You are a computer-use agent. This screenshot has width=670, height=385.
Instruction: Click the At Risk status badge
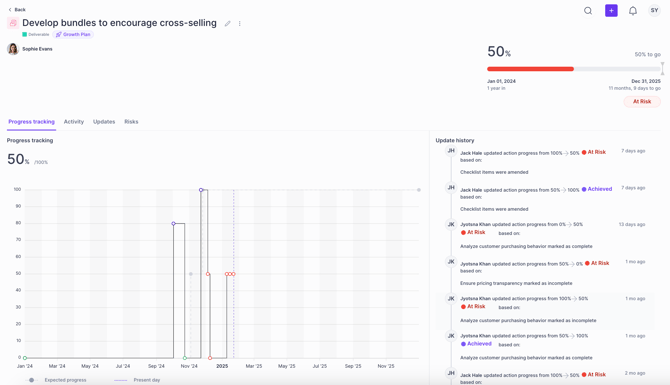point(642,102)
